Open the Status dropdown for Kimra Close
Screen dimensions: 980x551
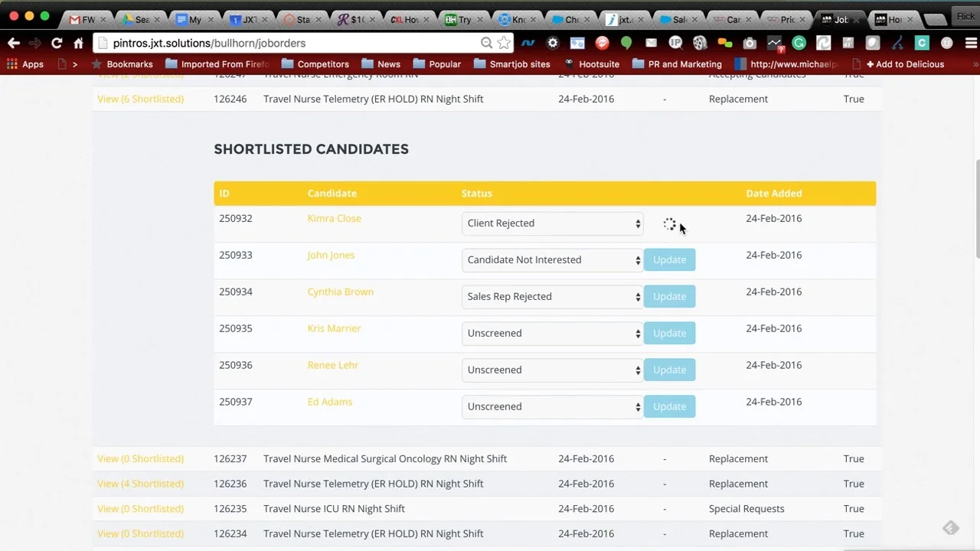click(x=552, y=223)
